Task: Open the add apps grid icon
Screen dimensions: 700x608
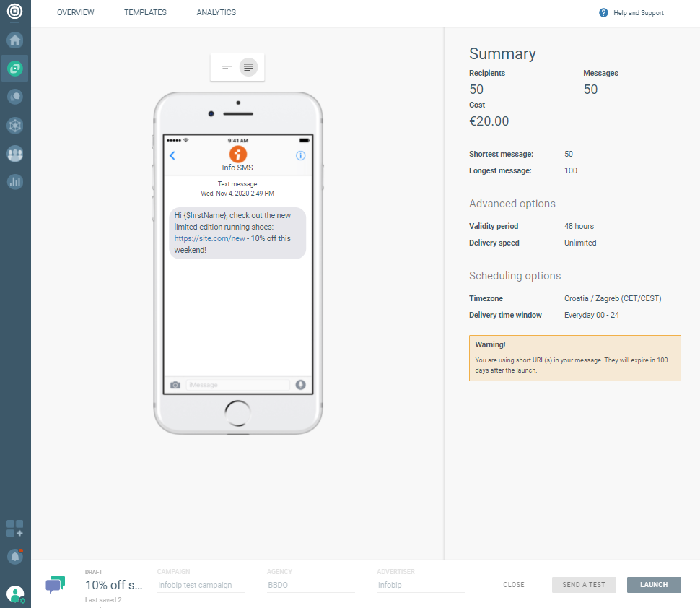Action: coord(14,528)
